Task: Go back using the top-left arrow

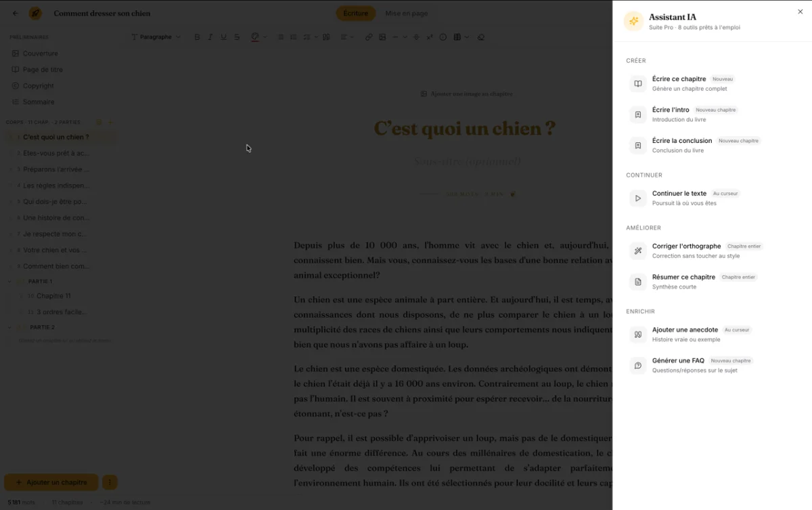Action: click(16, 13)
